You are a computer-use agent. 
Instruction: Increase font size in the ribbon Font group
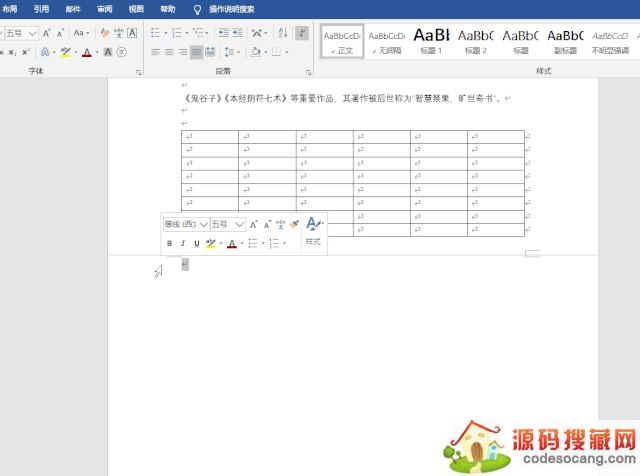point(47,33)
